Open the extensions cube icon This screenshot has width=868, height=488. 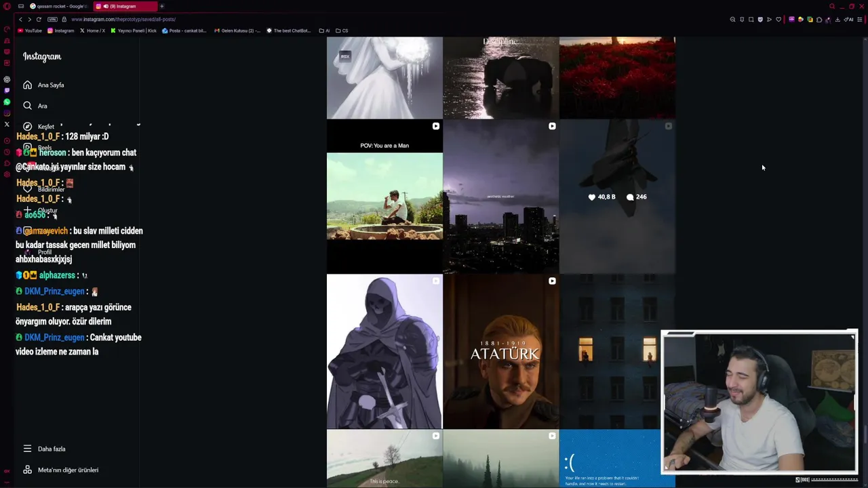coord(819,20)
